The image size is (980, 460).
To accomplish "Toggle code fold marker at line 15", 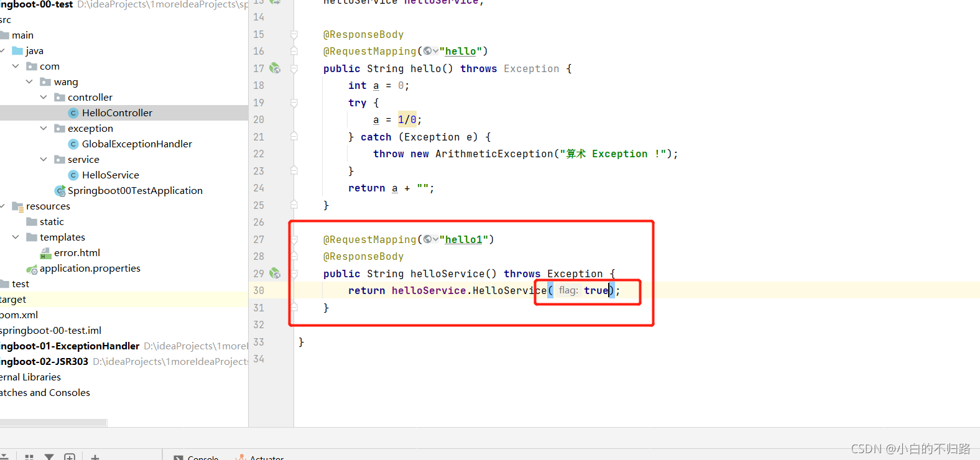I will [294, 34].
